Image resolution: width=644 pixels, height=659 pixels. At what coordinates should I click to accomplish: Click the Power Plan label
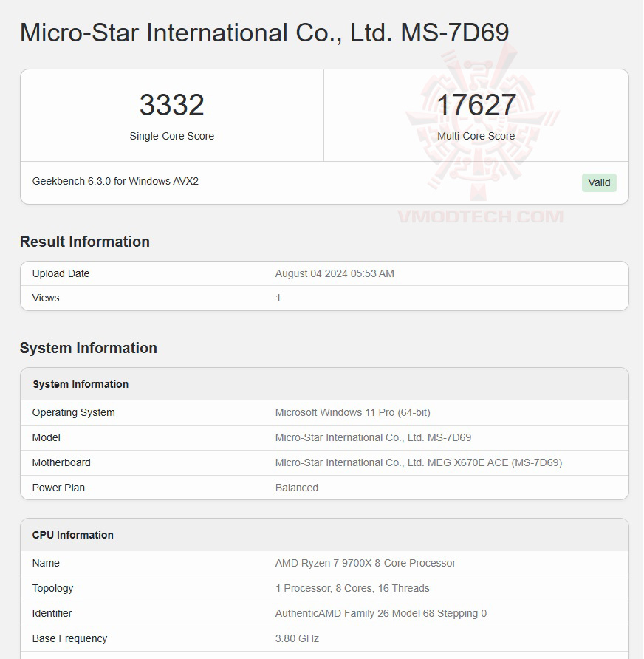[x=58, y=488]
